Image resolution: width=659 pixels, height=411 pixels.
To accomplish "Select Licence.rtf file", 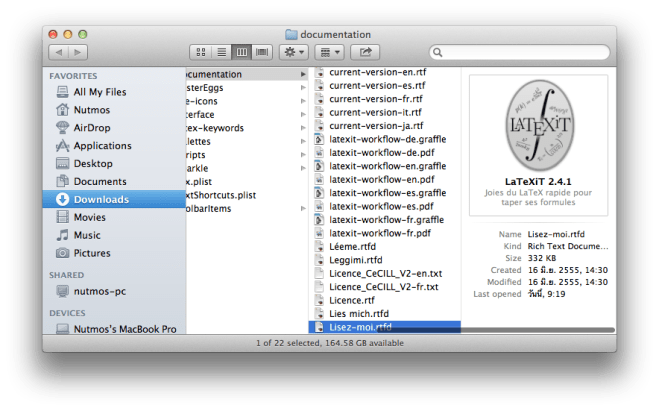I will 351,300.
